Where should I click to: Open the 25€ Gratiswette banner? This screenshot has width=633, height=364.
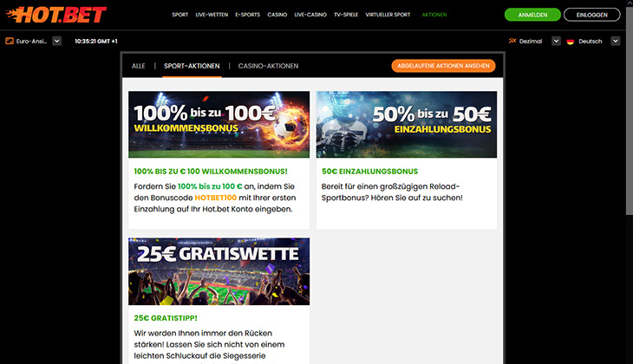coord(219,271)
